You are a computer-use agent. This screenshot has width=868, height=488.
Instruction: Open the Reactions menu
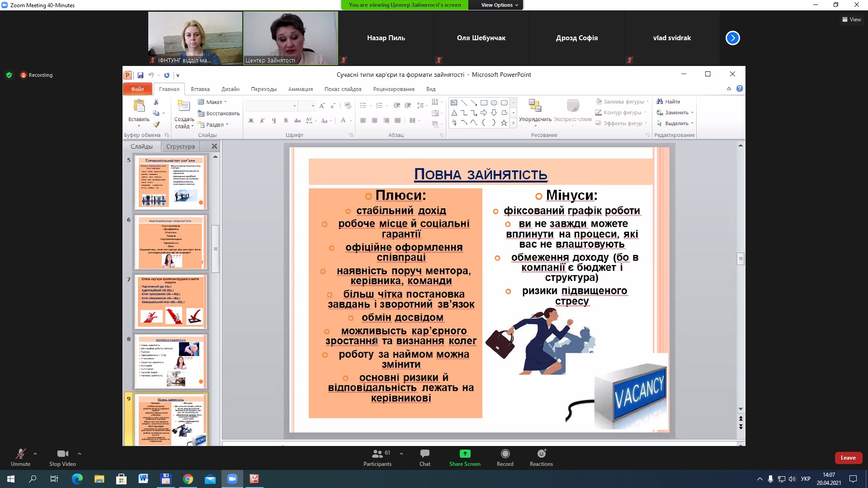click(x=541, y=454)
